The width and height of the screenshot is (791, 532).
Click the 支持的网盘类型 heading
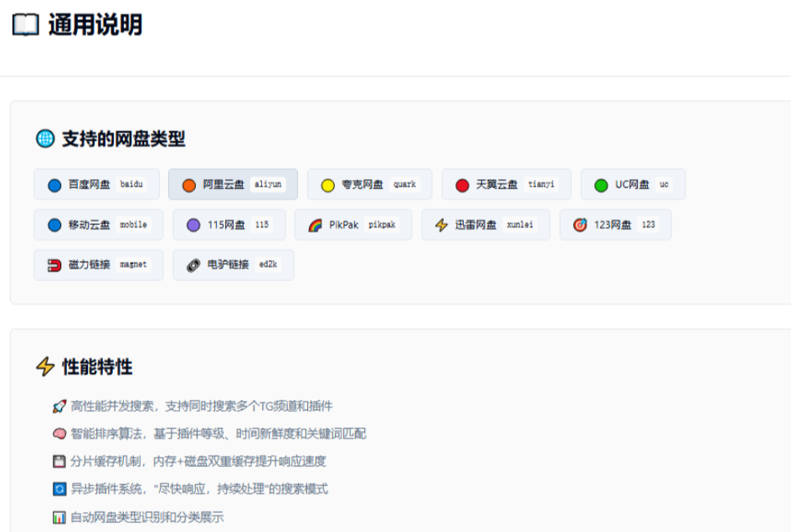124,139
